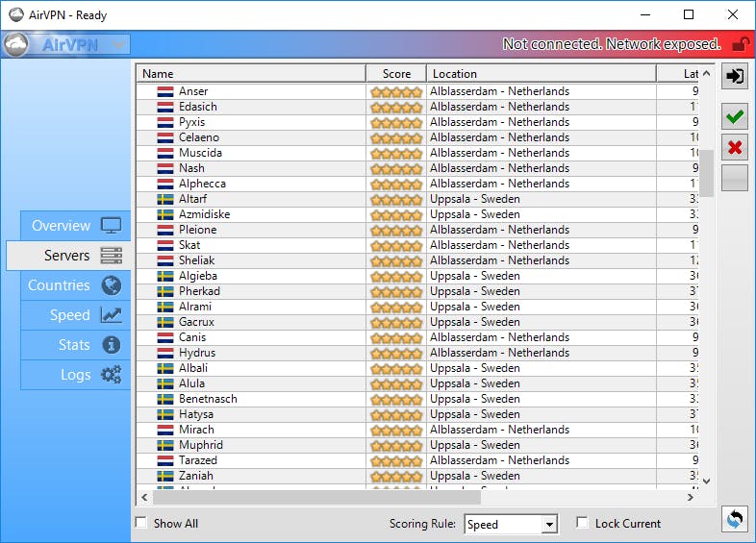Switch to the Overview tab
This screenshot has width=756, height=543.
76,226
